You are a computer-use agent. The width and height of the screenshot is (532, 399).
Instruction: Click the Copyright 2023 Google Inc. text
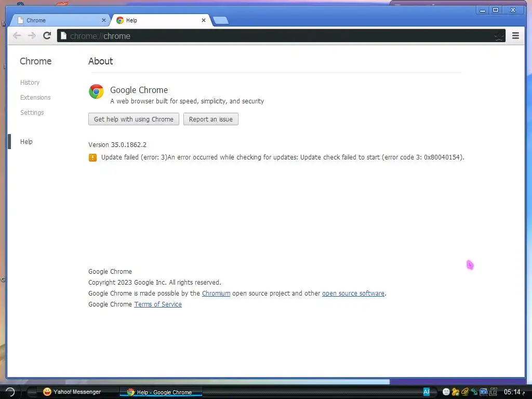click(x=155, y=282)
